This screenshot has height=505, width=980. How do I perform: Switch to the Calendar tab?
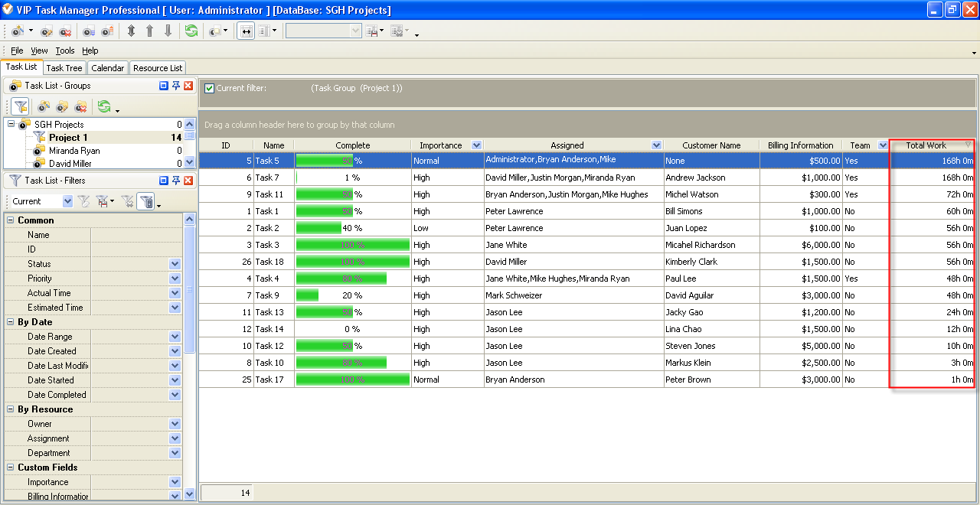(x=107, y=68)
